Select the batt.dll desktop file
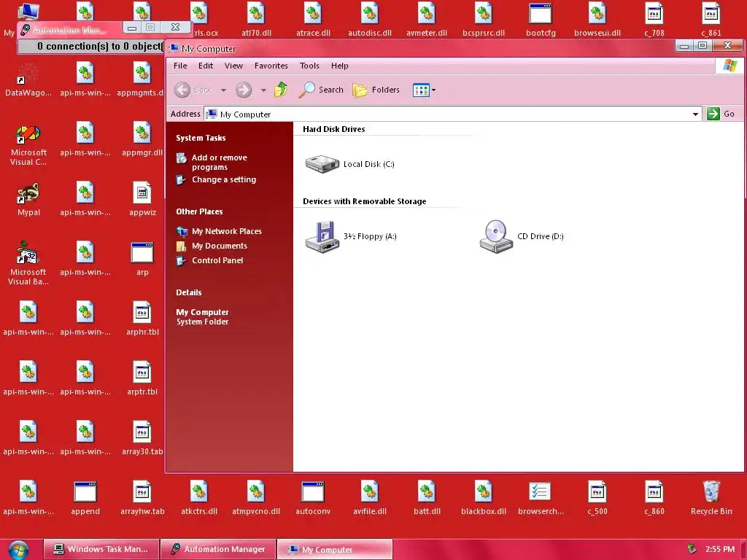This screenshot has width=747, height=560. pos(427,499)
